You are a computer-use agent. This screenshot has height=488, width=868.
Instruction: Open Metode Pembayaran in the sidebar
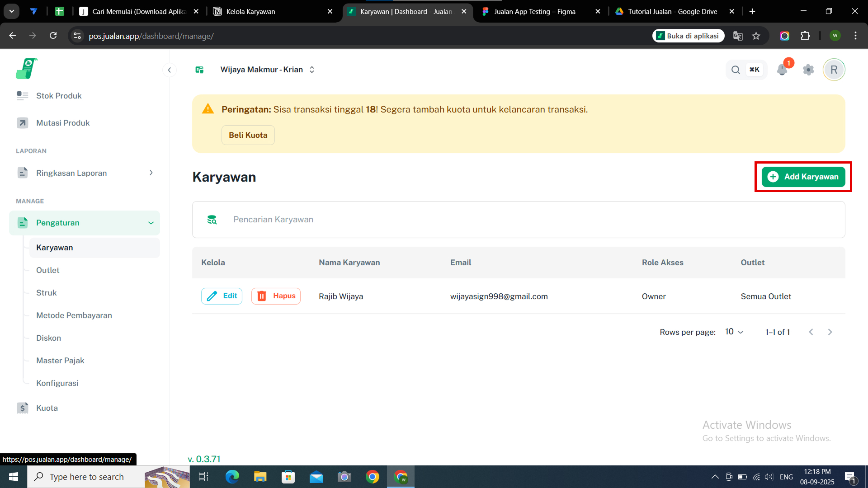coord(74,315)
